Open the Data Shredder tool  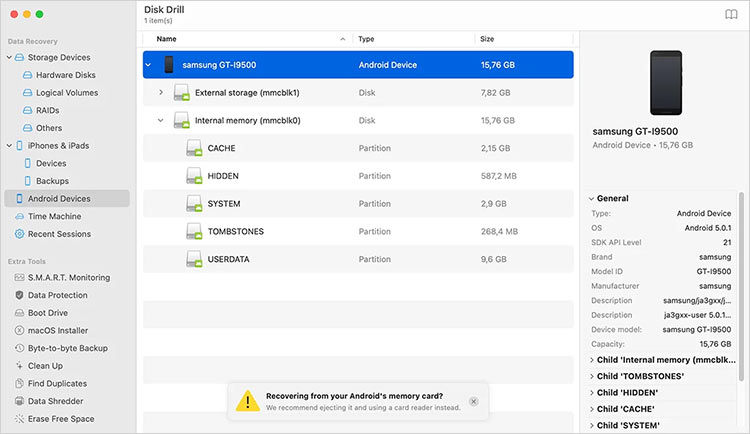(x=55, y=401)
